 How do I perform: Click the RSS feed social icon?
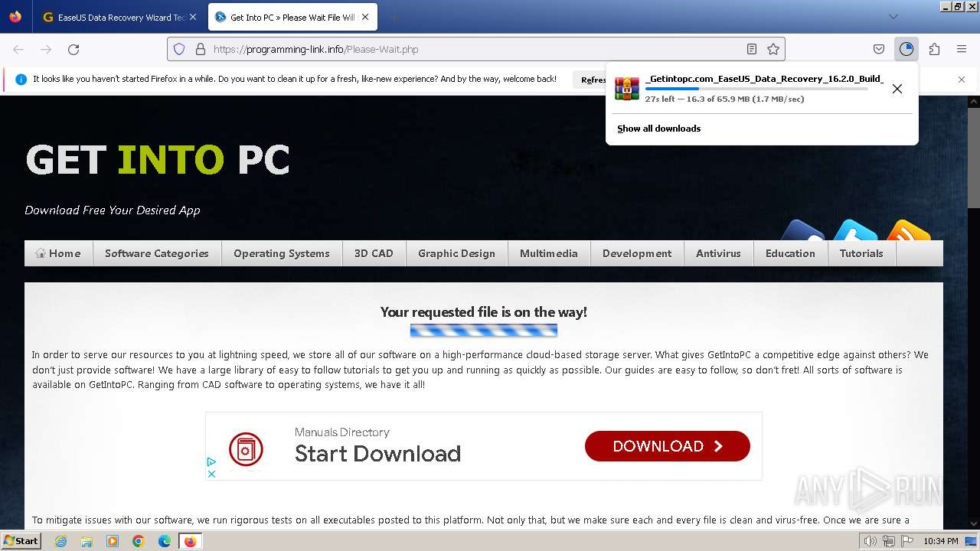click(908, 231)
